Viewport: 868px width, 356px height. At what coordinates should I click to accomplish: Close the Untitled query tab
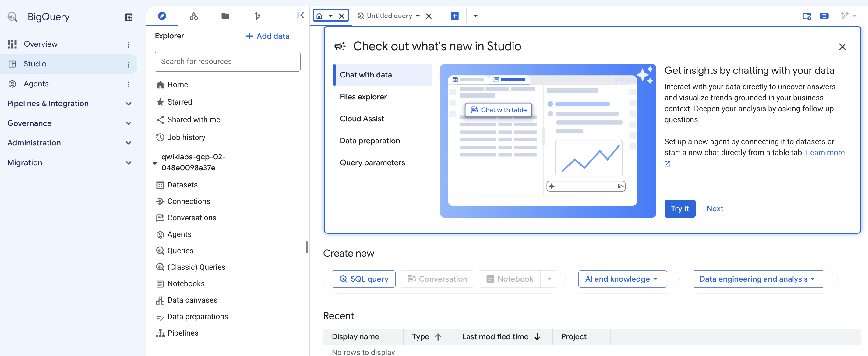point(429,16)
